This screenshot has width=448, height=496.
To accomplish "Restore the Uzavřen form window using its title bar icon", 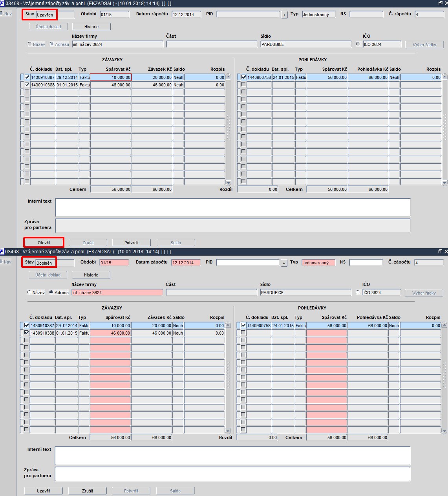I will coord(440,3).
